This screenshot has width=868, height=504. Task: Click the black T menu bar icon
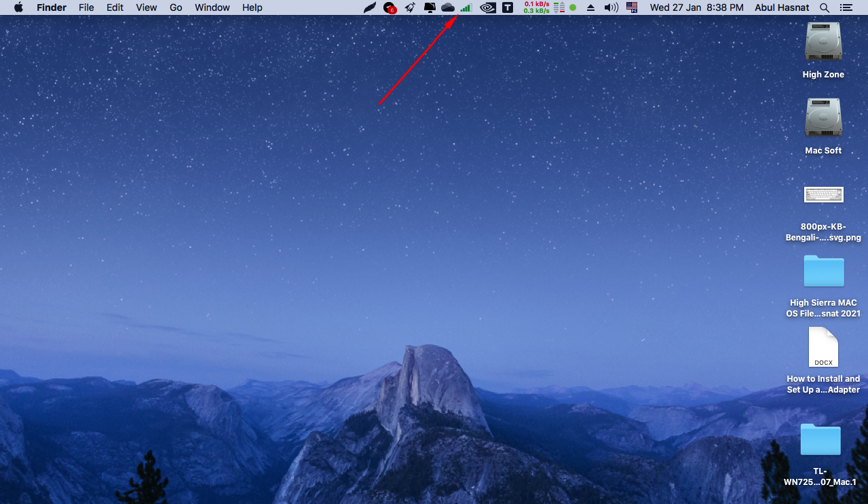[508, 7]
